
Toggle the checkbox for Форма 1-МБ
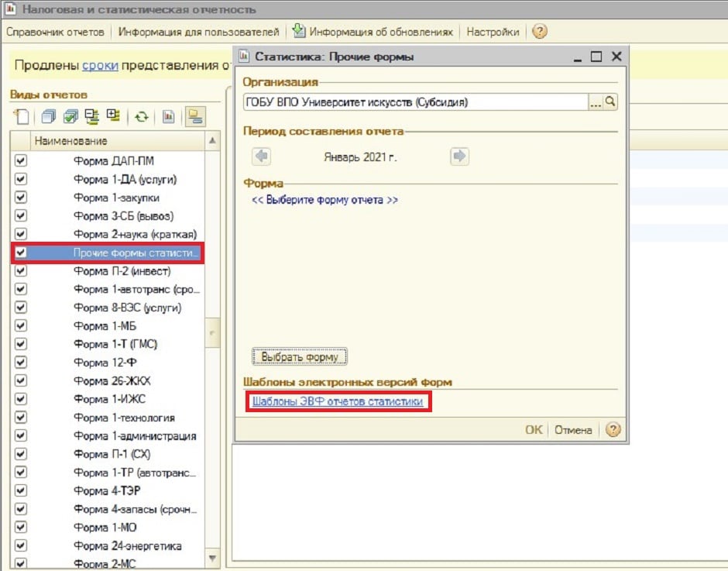21,326
